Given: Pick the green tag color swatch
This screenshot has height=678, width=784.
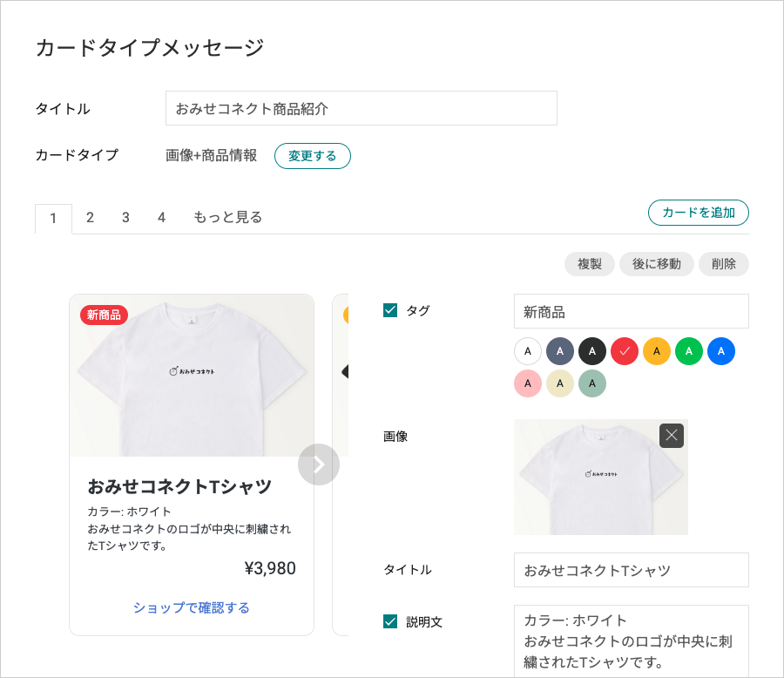Looking at the screenshot, I should coord(689,351).
